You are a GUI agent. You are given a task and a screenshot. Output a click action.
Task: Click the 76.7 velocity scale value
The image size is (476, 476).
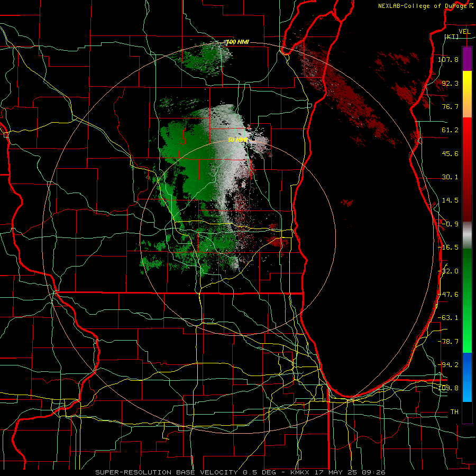click(450, 106)
